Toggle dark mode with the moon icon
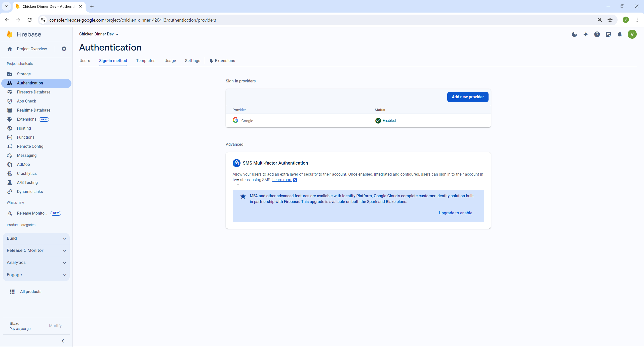Screen dimensions: 644x347 [x=574, y=34]
